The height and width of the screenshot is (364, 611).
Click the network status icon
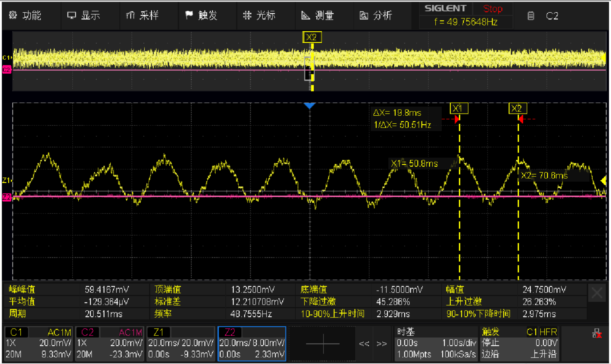tap(597, 333)
